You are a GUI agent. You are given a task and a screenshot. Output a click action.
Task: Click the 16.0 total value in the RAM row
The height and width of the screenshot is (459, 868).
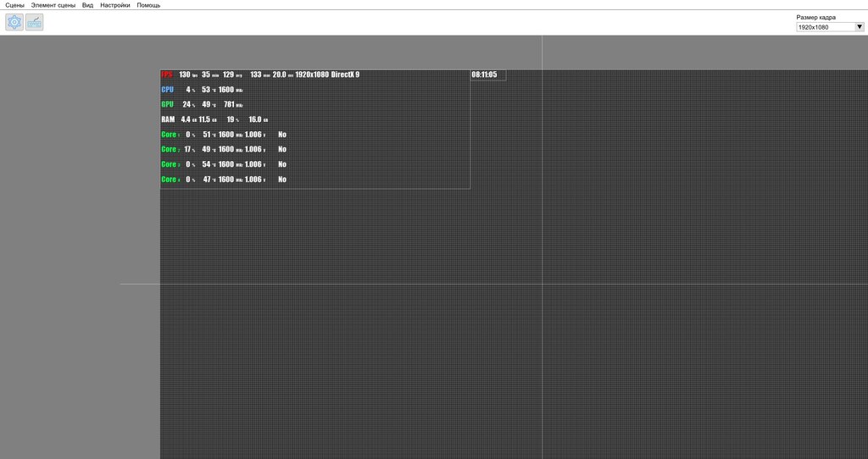(x=255, y=119)
